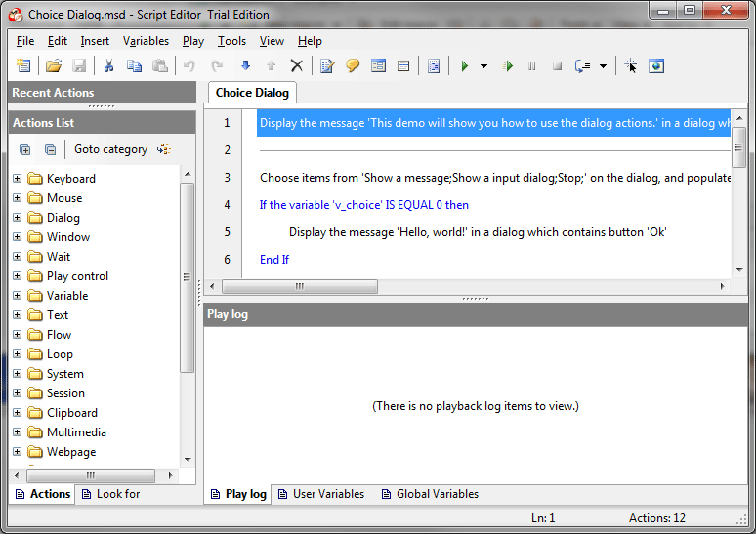The height and width of the screenshot is (534, 756).
Task: Delete the selected action with X icon
Action: 297,65
